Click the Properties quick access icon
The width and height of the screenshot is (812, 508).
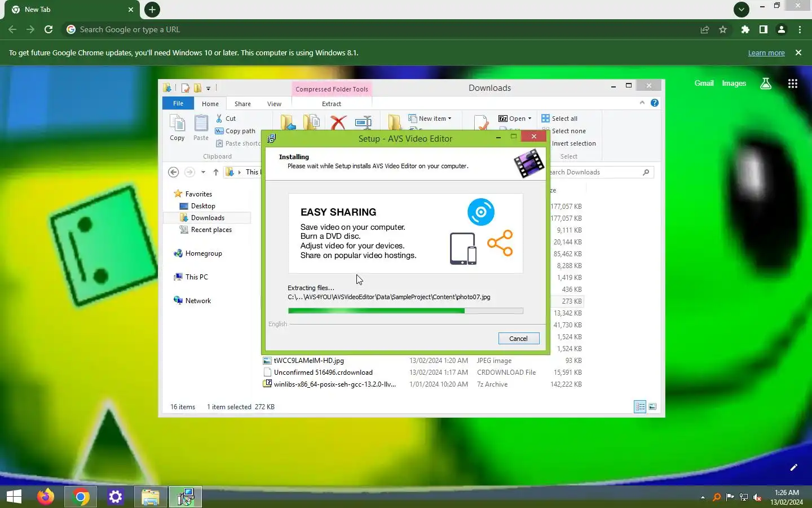[x=185, y=88]
